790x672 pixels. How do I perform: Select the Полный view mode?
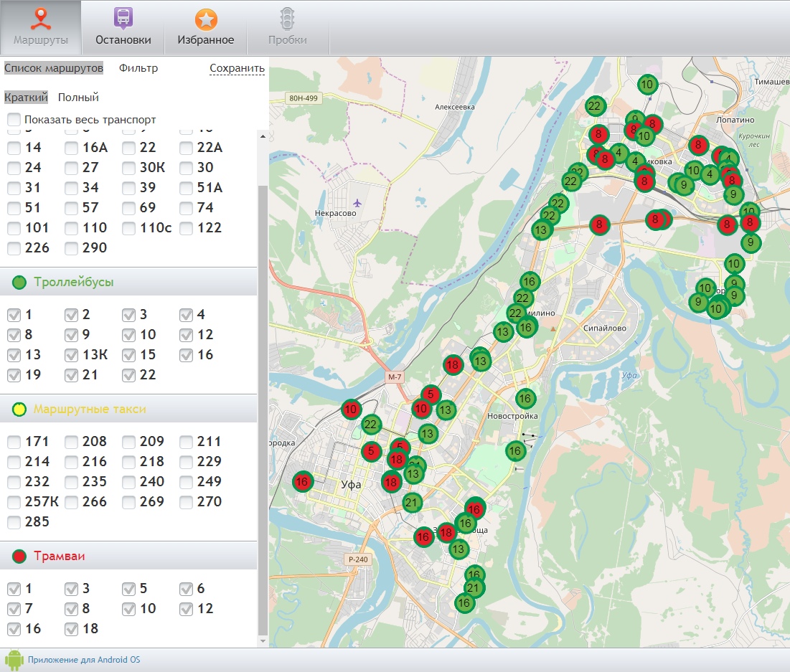78,97
